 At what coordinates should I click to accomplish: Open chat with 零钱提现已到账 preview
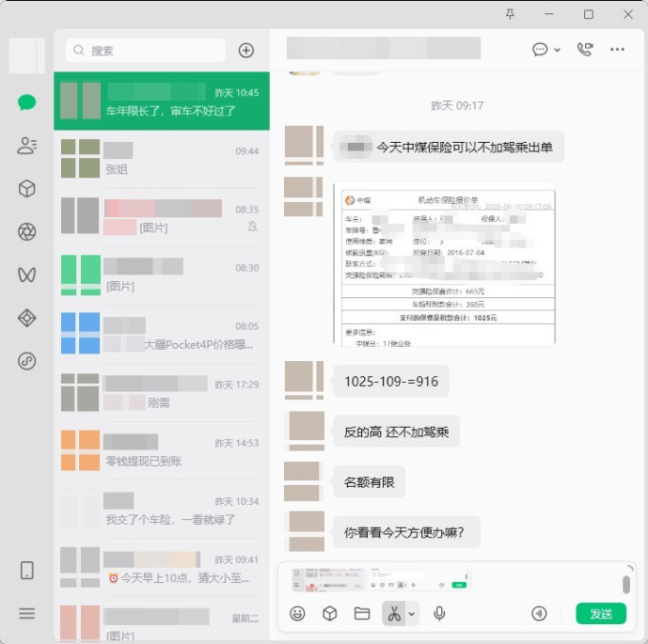coord(162,452)
